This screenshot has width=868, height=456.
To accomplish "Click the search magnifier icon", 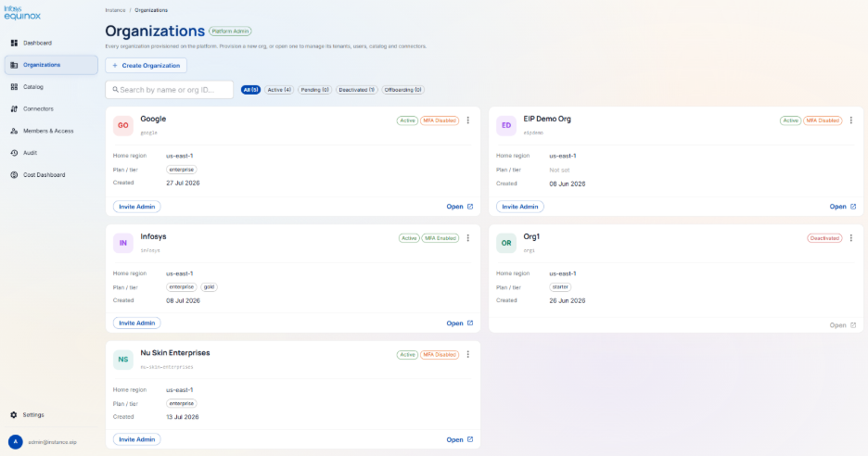I will (x=115, y=90).
